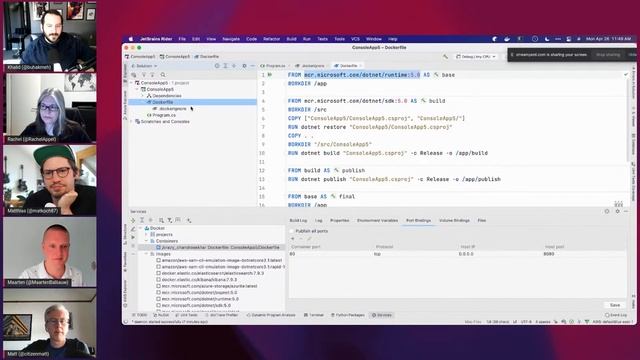This screenshot has width=640, height=360.
Task: Click the moon Do Not Disturb menu bar icon
Action: [547, 39]
